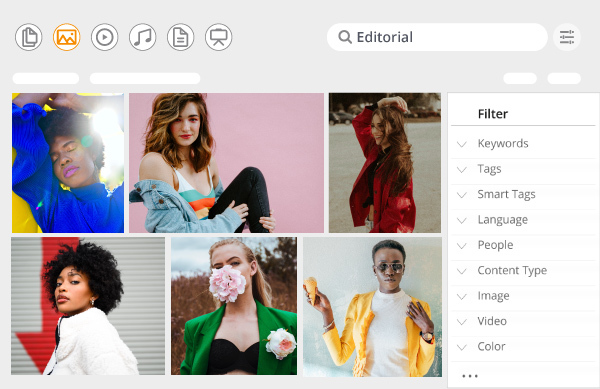Expand the Content Type filter chevron
Screen dimensions: 600x389
(x=462, y=271)
